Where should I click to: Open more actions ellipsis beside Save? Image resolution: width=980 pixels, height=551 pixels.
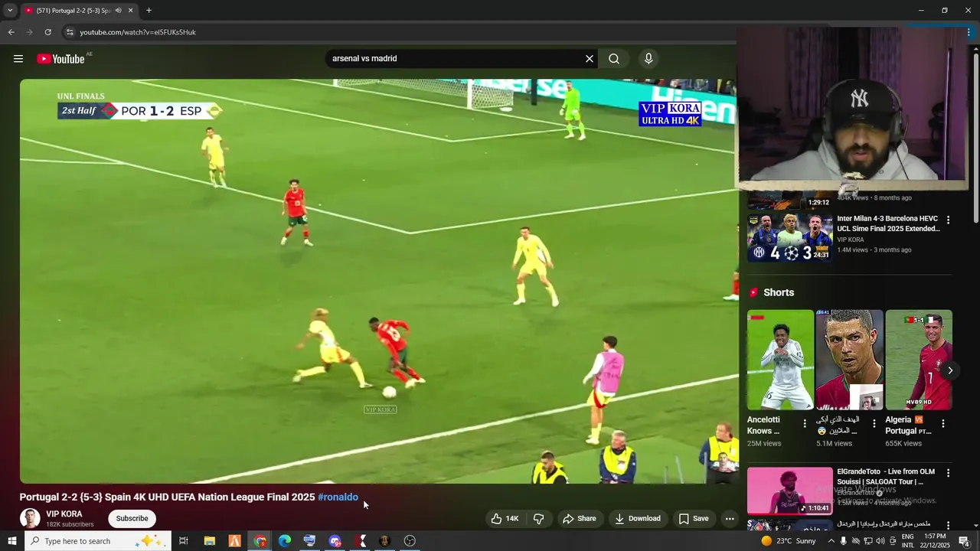click(730, 519)
